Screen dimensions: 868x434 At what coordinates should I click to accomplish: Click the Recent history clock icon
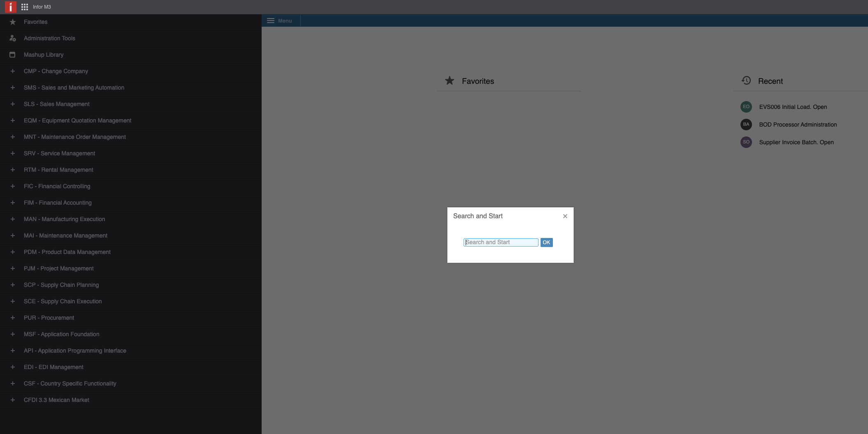pos(746,81)
